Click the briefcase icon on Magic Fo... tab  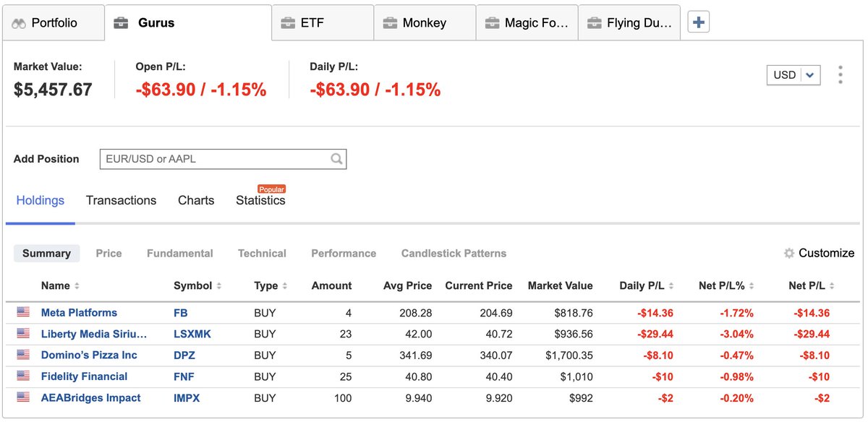coord(492,23)
